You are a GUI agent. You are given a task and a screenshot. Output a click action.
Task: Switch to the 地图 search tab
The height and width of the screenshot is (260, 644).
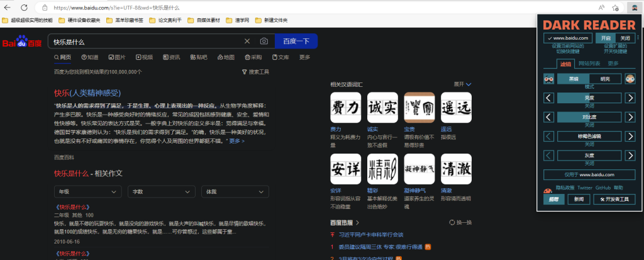(226, 57)
